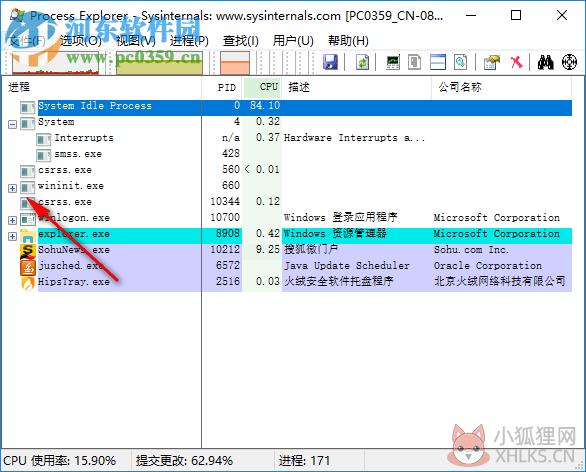Click the binoculars Find icon

546,62
